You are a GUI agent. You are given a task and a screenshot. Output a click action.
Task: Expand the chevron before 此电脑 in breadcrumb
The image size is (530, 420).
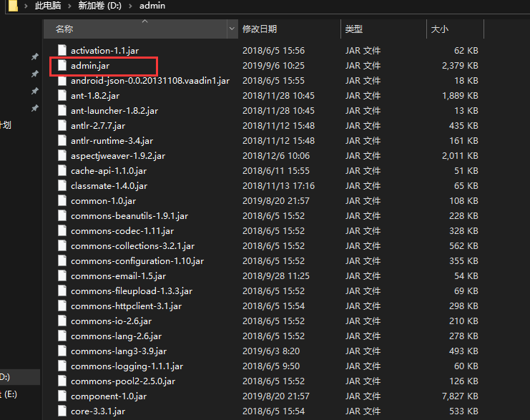[x=26, y=6]
